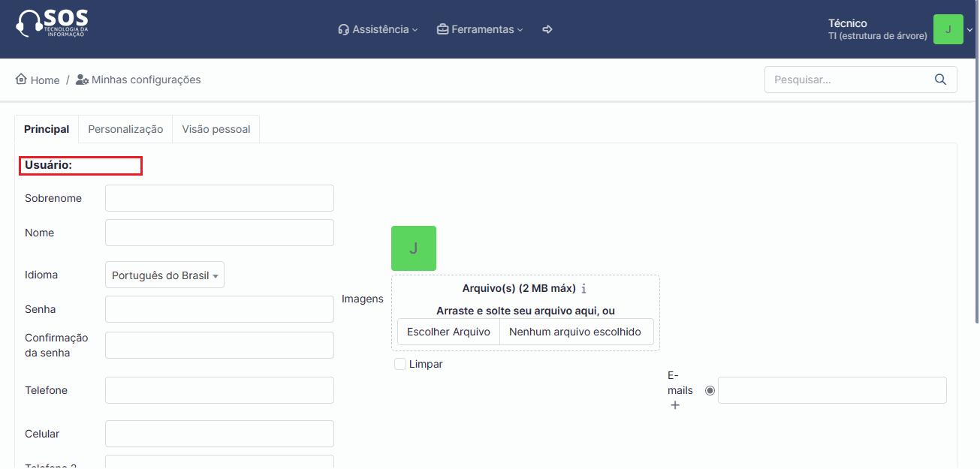980x469 pixels.
Task: Add another e-mail with plus icon
Action: pos(674,405)
